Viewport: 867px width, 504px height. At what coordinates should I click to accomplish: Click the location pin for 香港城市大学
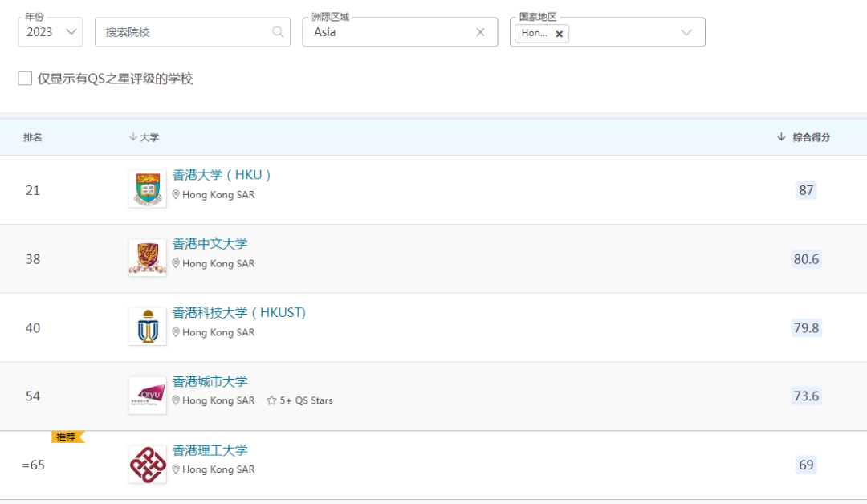176,400
